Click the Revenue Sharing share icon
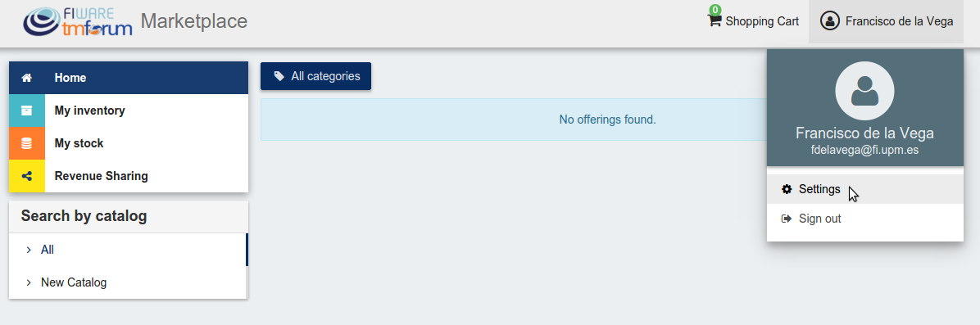Viewport: 980px width, 325px height. click(27, 176)
